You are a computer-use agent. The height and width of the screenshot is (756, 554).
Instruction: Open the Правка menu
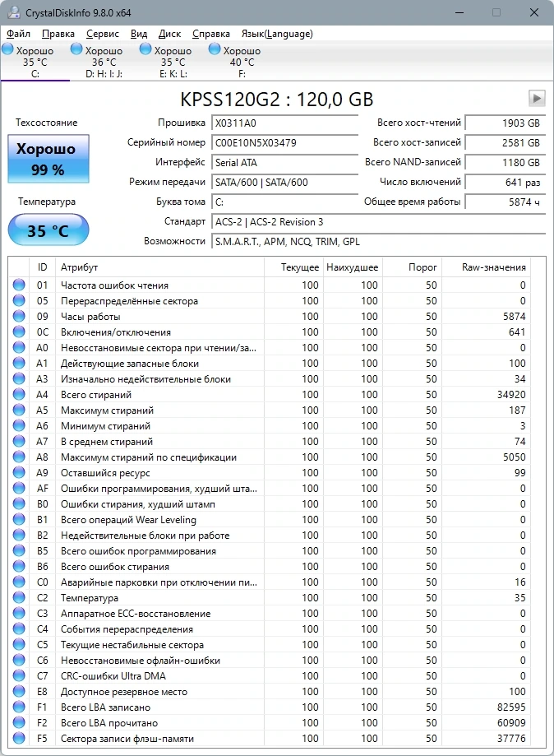(58, 34)
